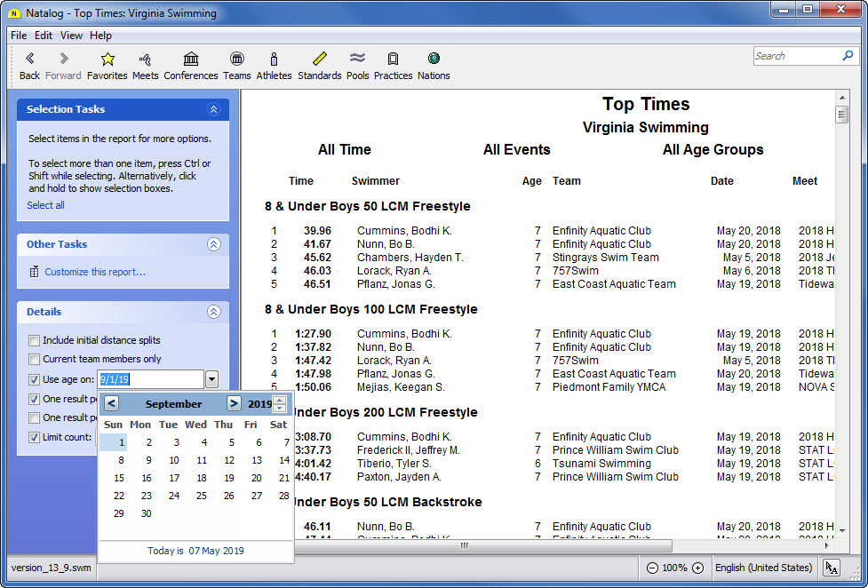Open the File menu
Screen dimensions: 868x588
point(19,36)
